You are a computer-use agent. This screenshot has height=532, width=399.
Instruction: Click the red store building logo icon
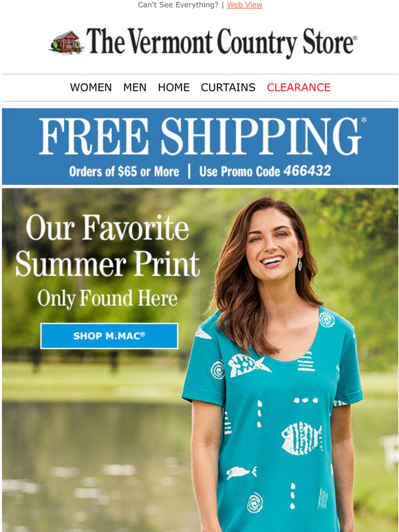(67, 42)
